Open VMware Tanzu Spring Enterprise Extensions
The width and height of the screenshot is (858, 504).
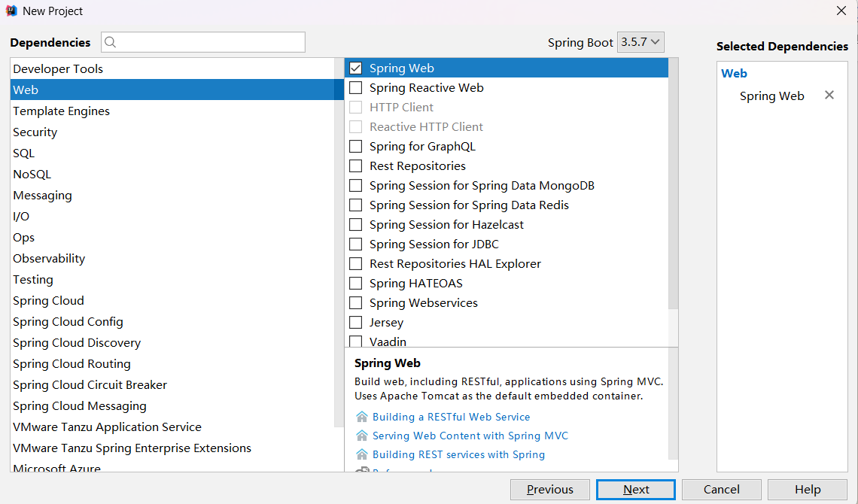[x=172, y=448]
